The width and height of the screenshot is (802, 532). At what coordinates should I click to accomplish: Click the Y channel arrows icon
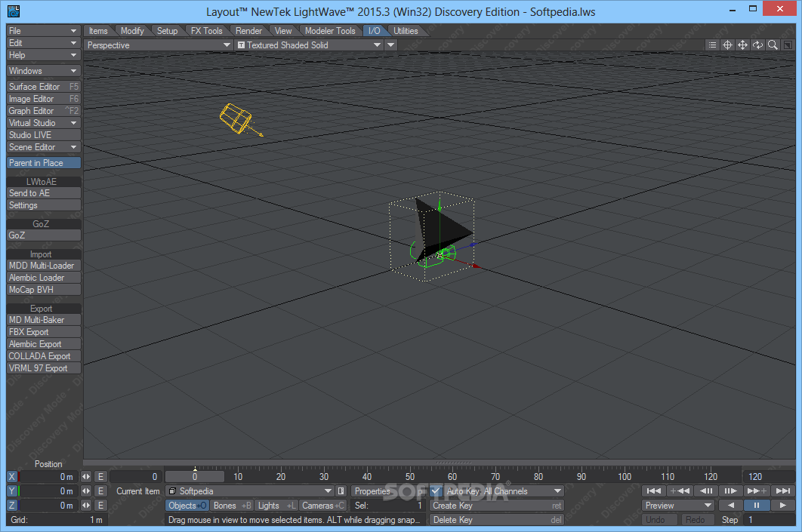[86, 490]
